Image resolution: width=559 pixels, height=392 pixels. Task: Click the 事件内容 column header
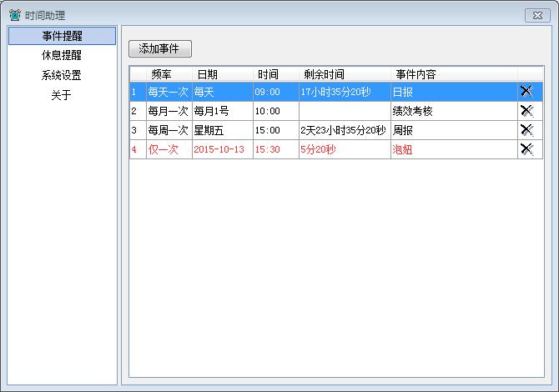415,74
